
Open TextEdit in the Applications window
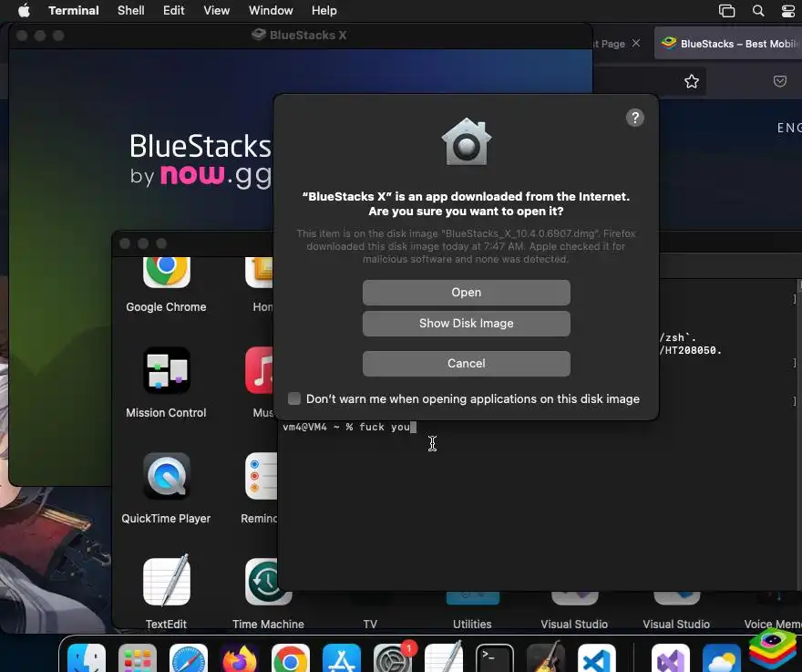pyautogui.click(x=166, y=581)
